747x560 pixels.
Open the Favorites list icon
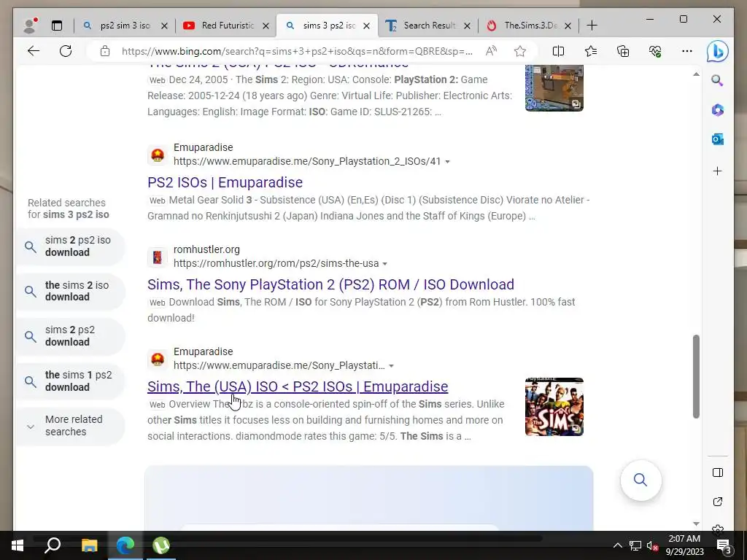(x=591, y=51)
